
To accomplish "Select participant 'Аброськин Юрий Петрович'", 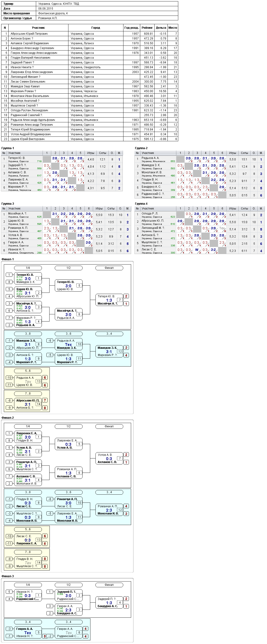I will click(x=29, y=34).
